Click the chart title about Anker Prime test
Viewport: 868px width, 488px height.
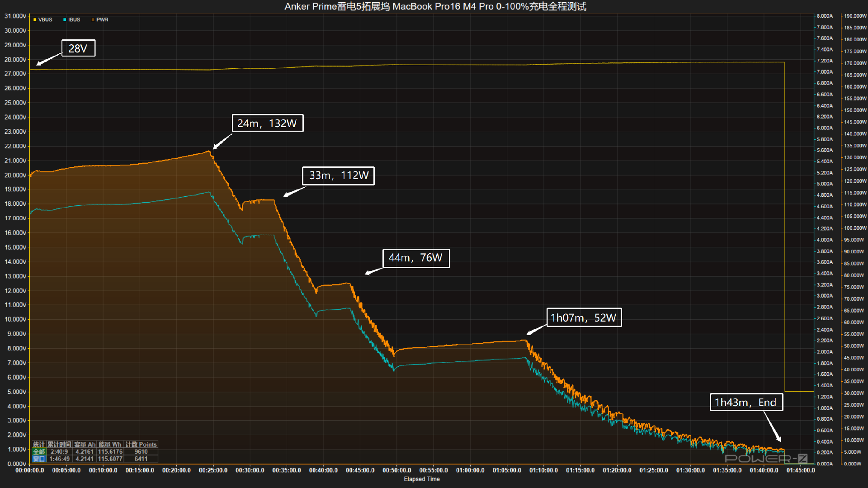(435, 6)
